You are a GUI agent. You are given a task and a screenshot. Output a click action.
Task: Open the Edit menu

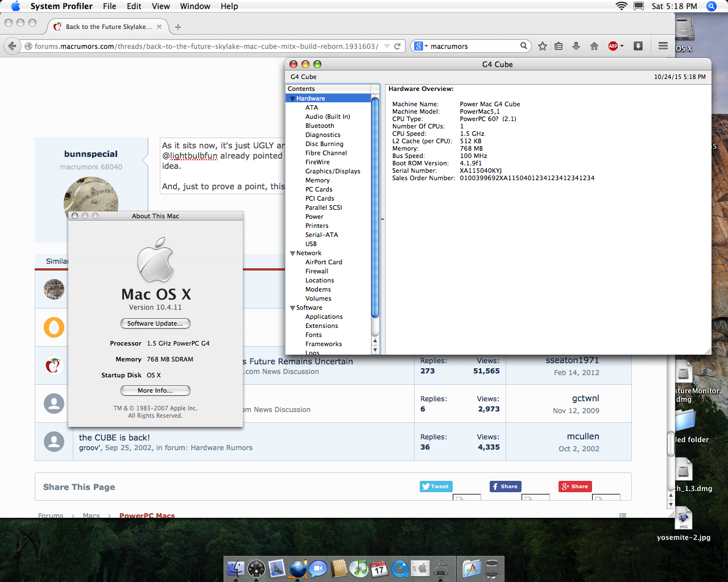point(134,6)
